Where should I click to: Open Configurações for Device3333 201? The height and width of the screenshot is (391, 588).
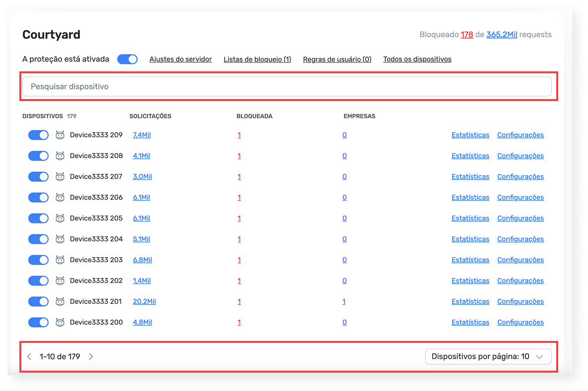(x=521, y=301)
